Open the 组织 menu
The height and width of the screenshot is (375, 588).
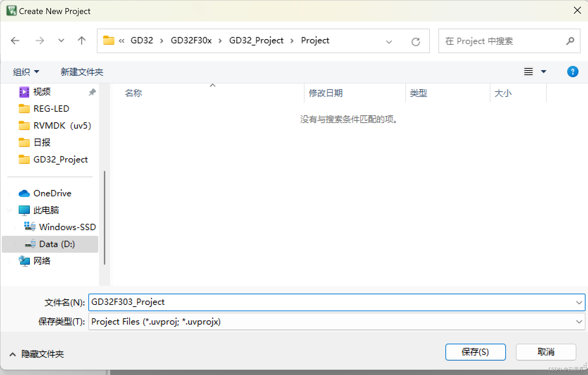tap(26, 72)
